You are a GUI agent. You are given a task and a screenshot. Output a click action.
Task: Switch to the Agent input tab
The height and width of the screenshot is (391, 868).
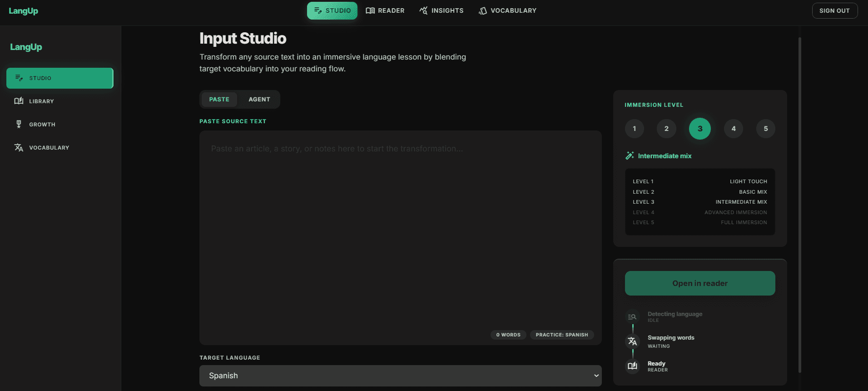pyautogui.click(x=259, y=99)
